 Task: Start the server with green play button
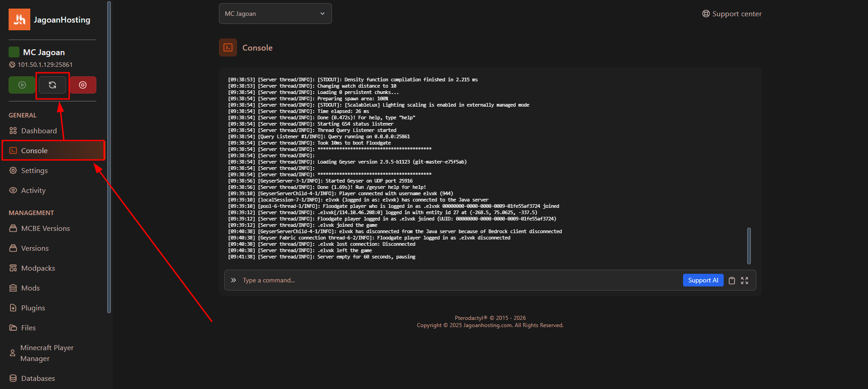[22, 85]
